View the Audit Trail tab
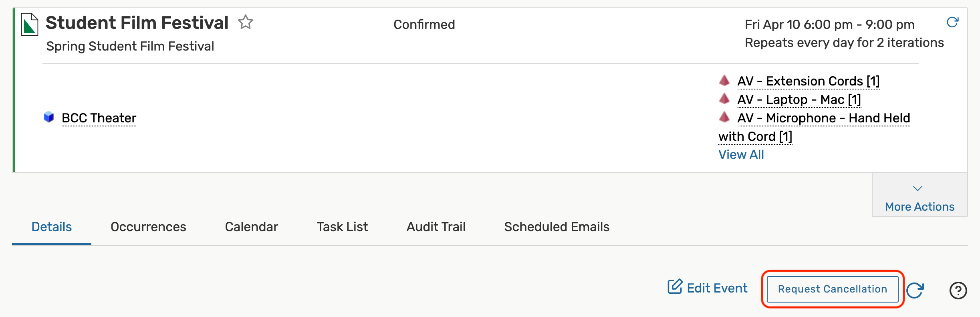 click(436, 227)
